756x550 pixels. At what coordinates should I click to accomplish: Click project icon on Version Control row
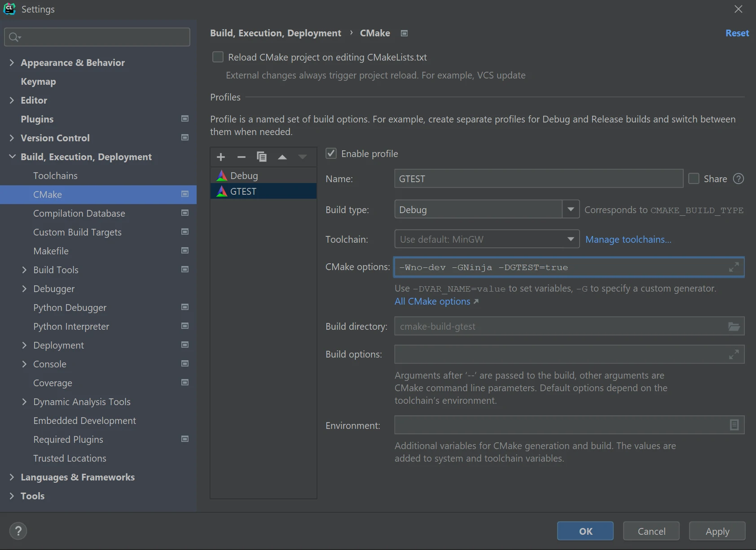[x=185, y=137]
